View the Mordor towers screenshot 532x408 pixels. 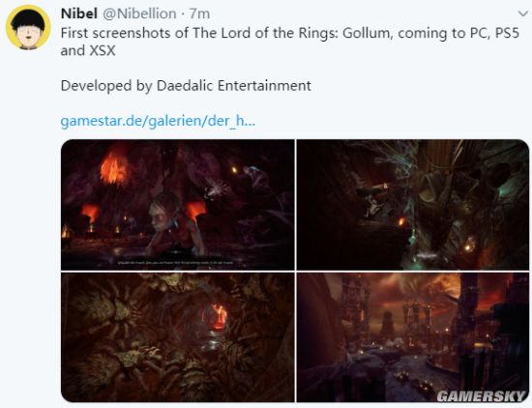click(413, 337)
